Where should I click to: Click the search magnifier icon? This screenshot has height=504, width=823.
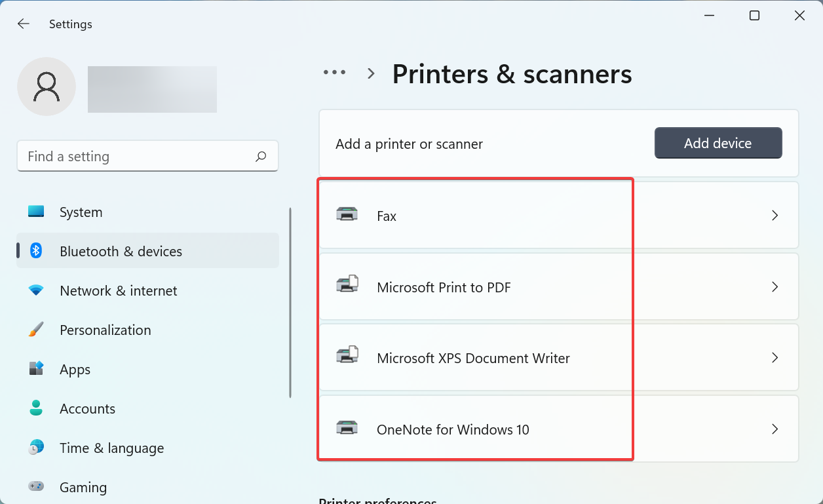(261, 157)
